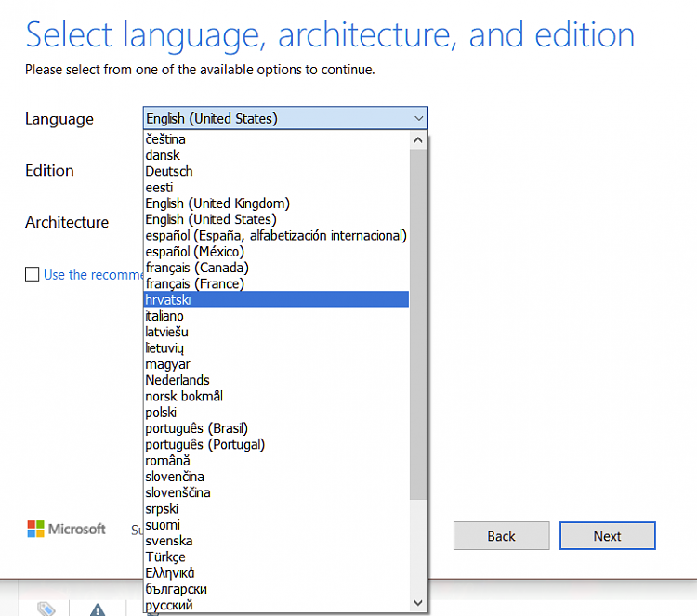The image size is (697, 616).
Task: Choose français (Canada) option
Action: (x=277, y=268)
